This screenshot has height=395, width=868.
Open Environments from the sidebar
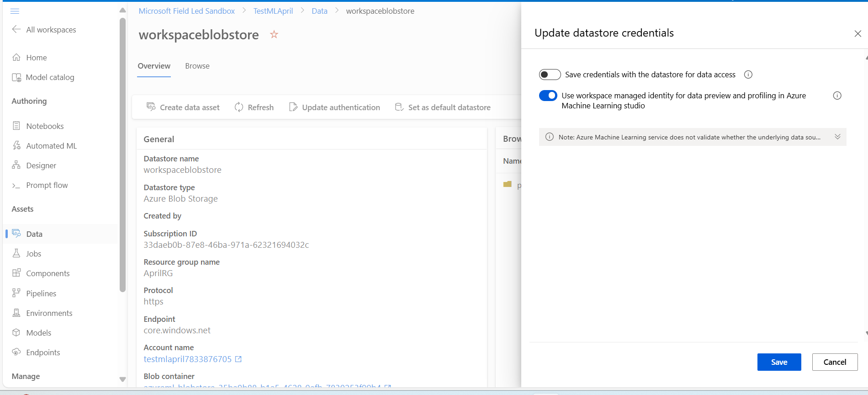tap(49, 313)
